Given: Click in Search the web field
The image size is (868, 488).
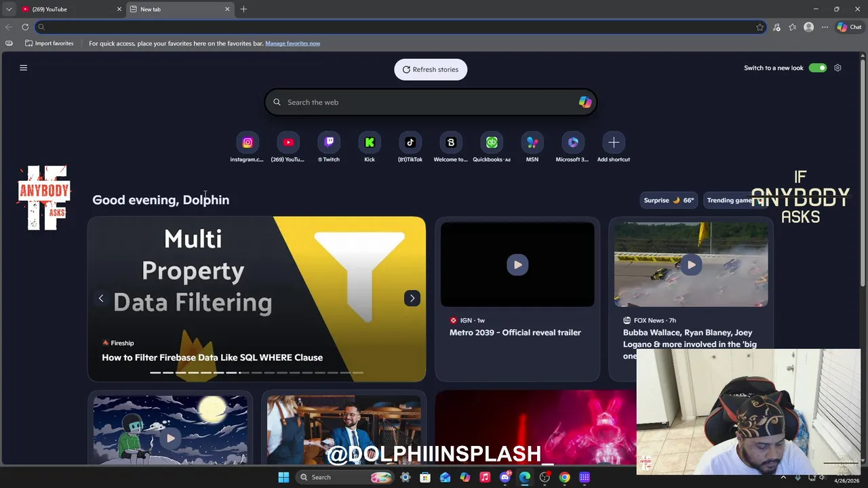Looking at the screenshot, I should pyautogui.click(x=430, y=102).
